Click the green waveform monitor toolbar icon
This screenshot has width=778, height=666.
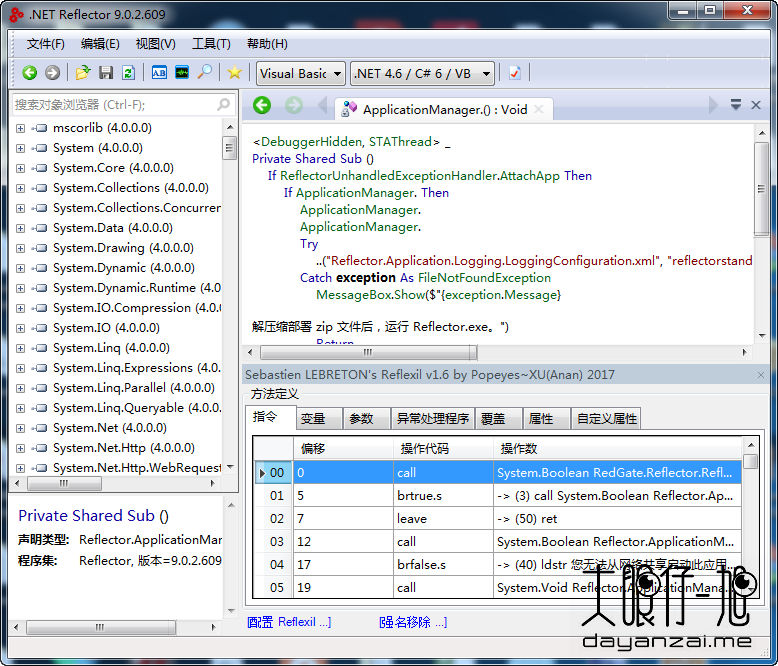coord(182,73)
